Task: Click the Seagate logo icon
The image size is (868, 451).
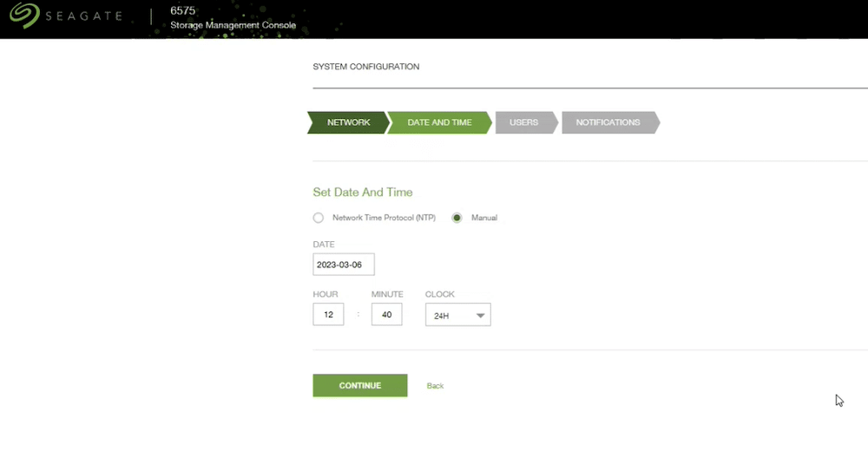Action: 25,16
